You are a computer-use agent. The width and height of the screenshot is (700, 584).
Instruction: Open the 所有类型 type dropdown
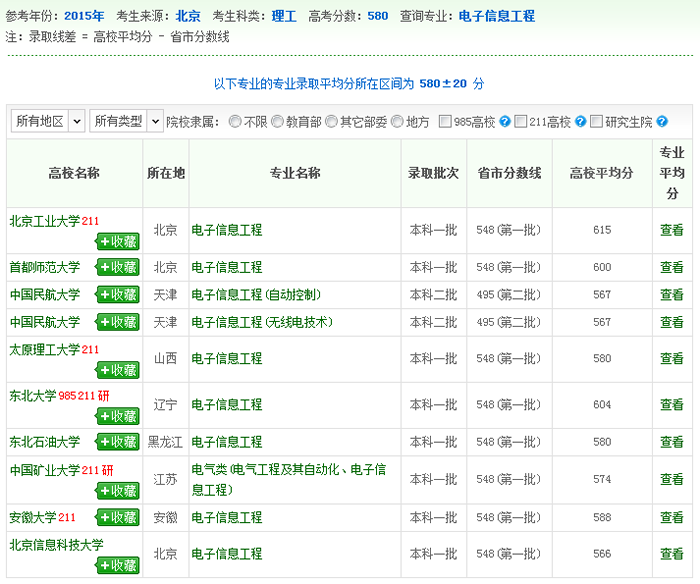[x=126, y=121]
